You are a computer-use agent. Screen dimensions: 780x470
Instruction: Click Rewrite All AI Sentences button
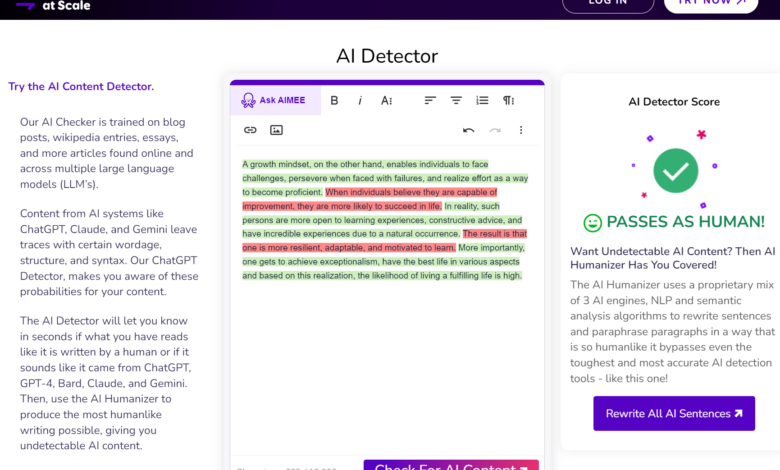point(674,413)
